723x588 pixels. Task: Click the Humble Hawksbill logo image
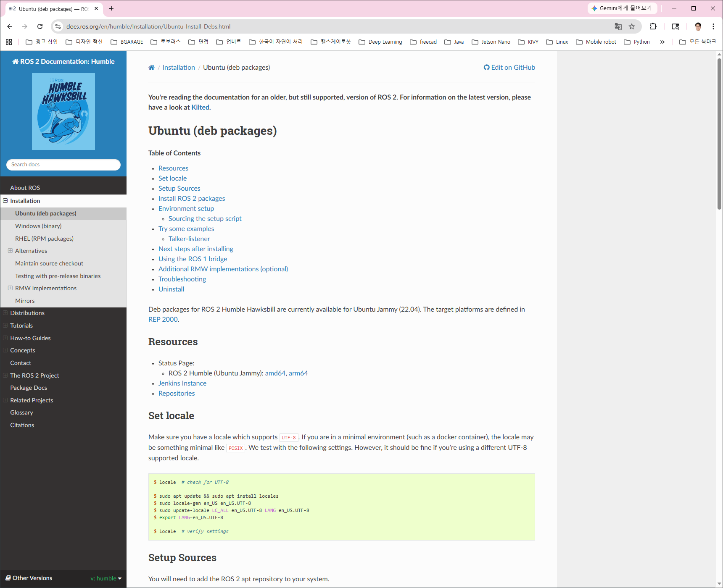[x=63, y=111]
